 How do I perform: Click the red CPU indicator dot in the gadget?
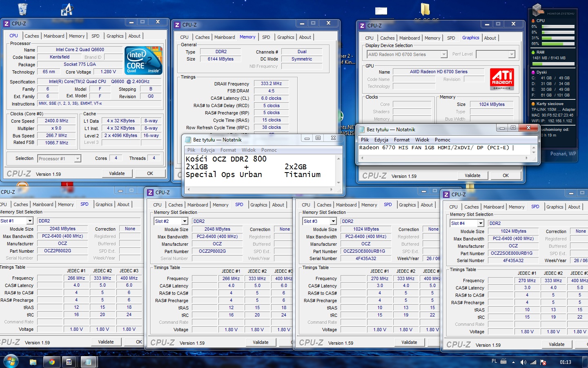[x=533, y=20]
